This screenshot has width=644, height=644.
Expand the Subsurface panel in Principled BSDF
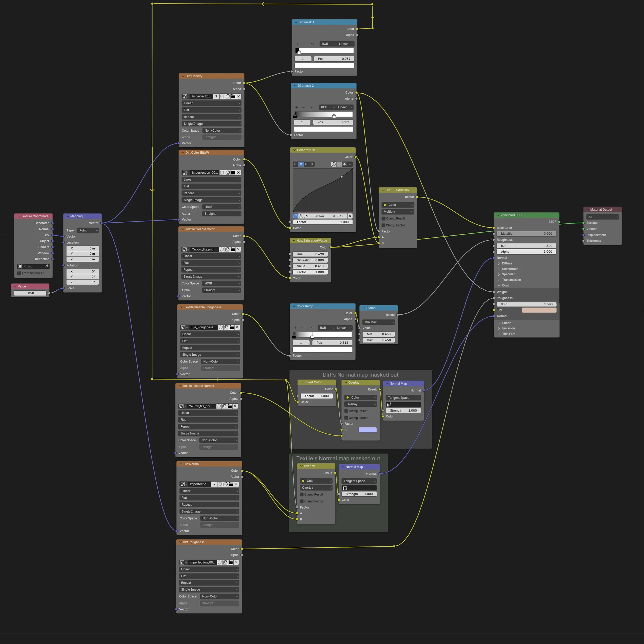(x=510, y=269)
